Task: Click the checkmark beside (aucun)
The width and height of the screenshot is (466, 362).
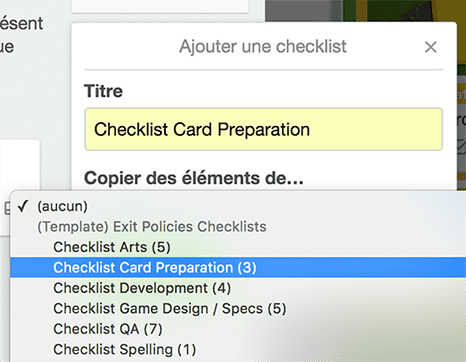Action: [23, 206]
